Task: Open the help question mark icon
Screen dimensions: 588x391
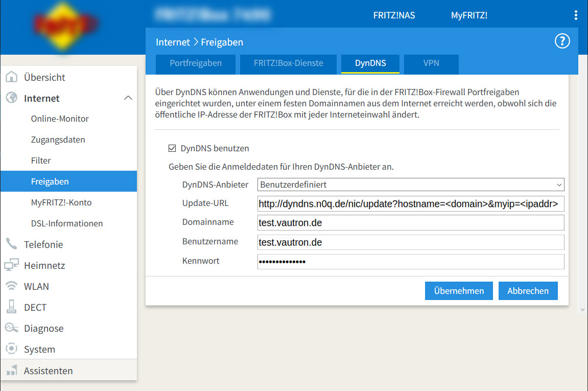Action: 562,41
